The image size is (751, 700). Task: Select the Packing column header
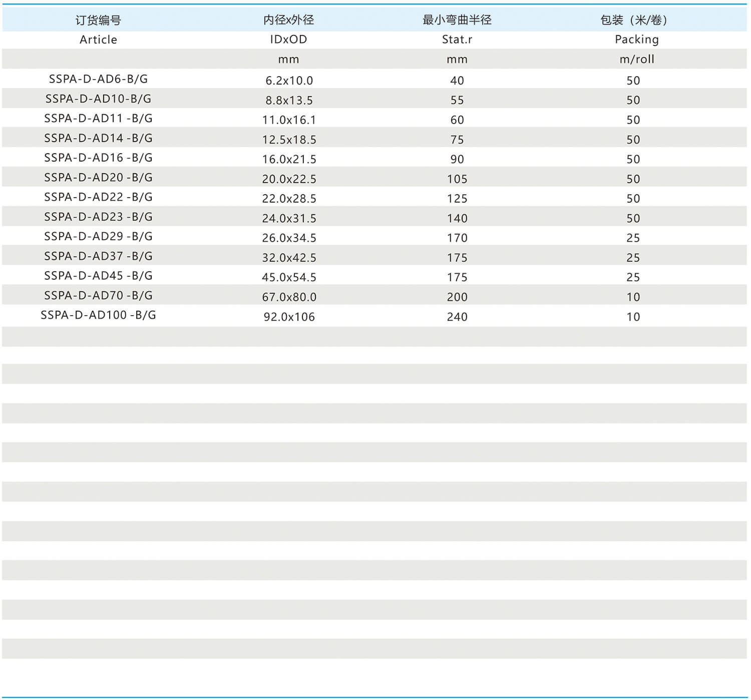click(636, 40)
